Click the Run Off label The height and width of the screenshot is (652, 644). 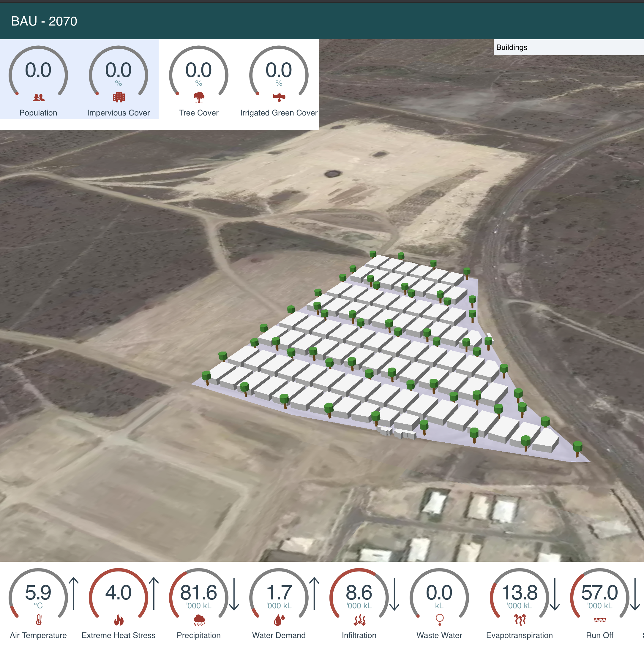pyautogui.click(x=600, y=635)
